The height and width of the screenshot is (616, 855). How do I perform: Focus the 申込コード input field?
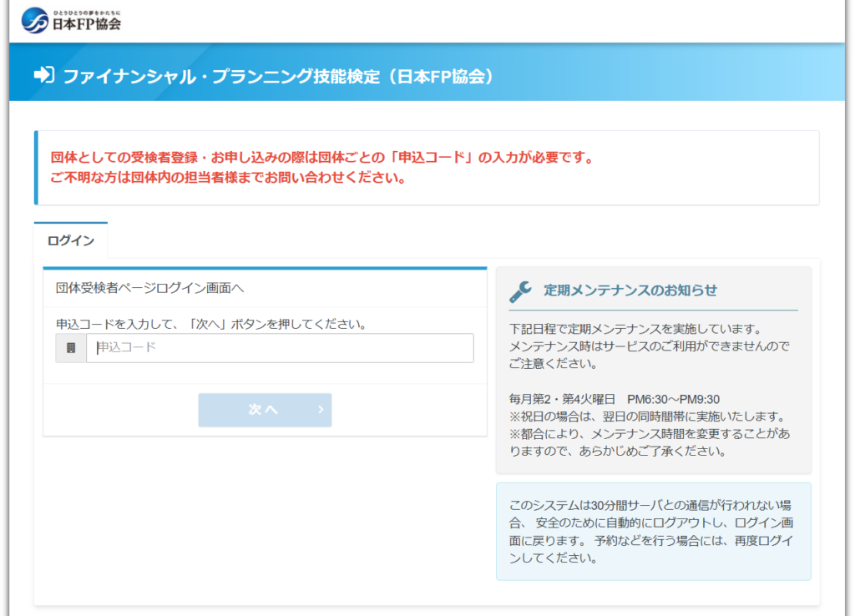280,348
